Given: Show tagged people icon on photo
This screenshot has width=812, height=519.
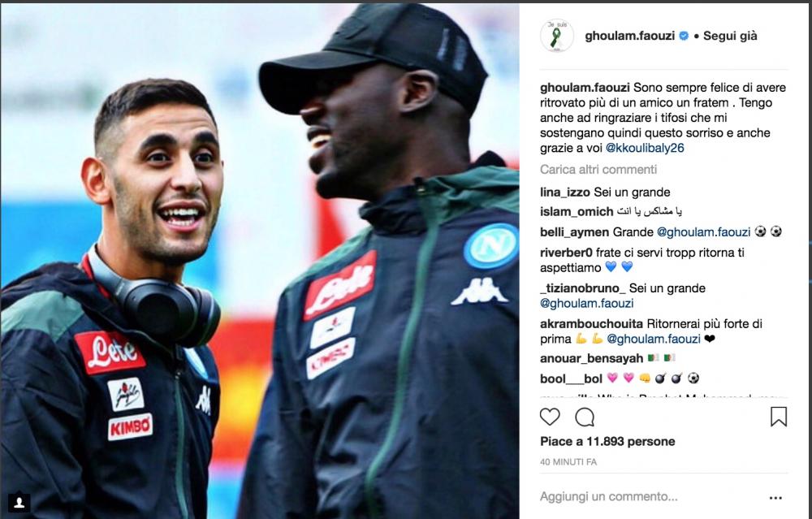Looking at the screenshot, I should [x=19, y=502].
